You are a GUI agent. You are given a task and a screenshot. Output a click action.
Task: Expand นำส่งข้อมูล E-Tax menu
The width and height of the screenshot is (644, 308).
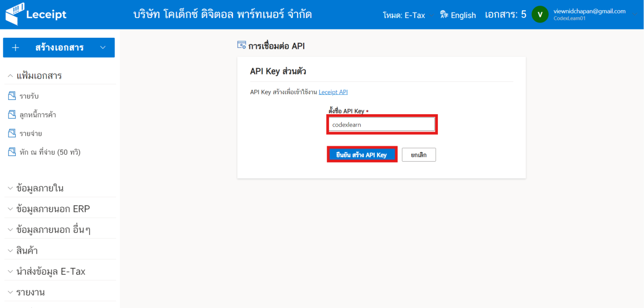click(10, 272)
